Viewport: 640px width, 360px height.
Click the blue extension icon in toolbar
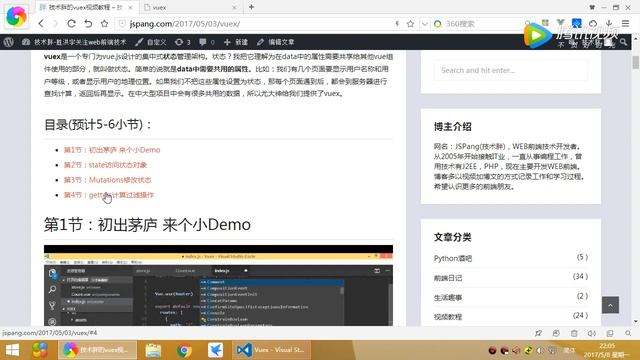(x=577, y=23)
